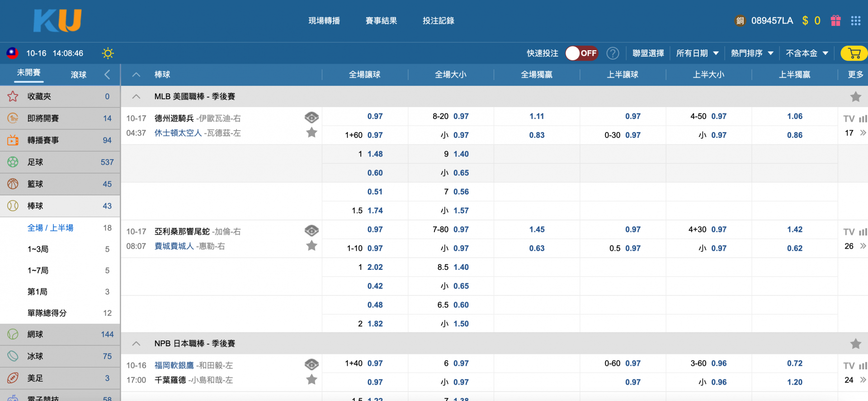868x401 pixels.
Task: Favorite the 休士頓太空人 match star
Action: point(311,132)
